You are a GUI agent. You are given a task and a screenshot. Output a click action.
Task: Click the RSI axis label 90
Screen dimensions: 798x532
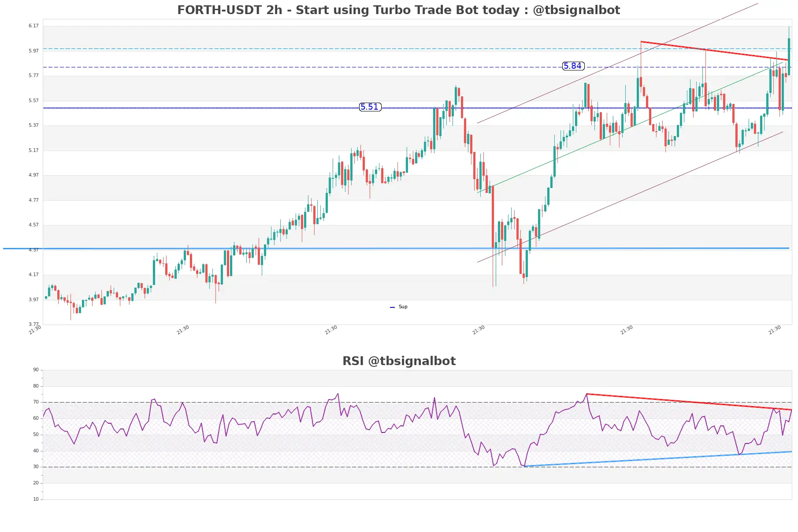pyautogui.click(x=36, y=370)
